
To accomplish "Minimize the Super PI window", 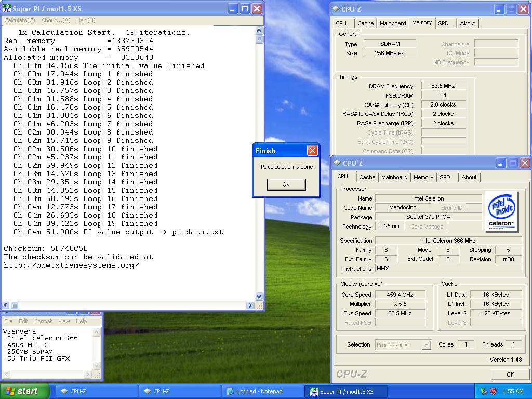I will coord(232,9).
